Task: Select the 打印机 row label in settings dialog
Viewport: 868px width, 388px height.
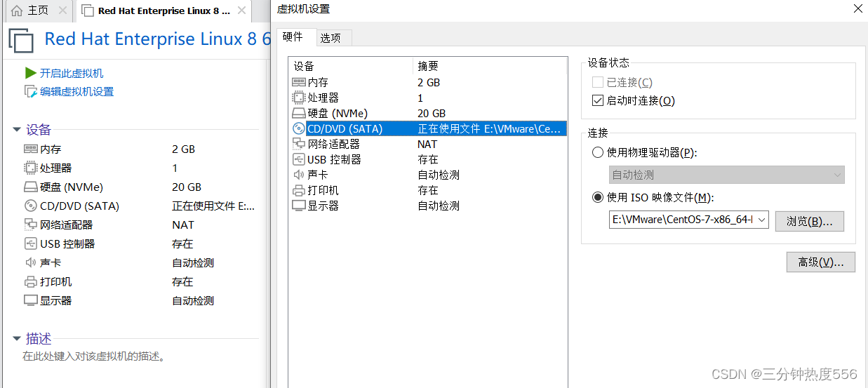Action: (323, 190)
